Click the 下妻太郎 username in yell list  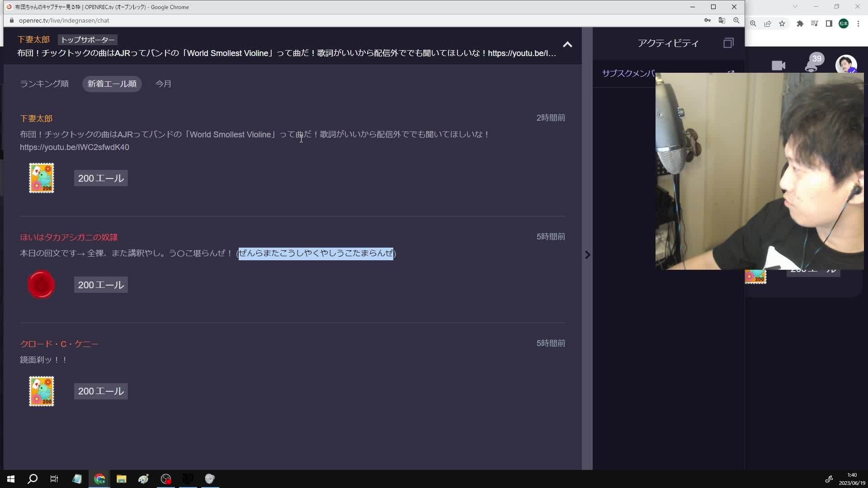(x=36, y=118)
